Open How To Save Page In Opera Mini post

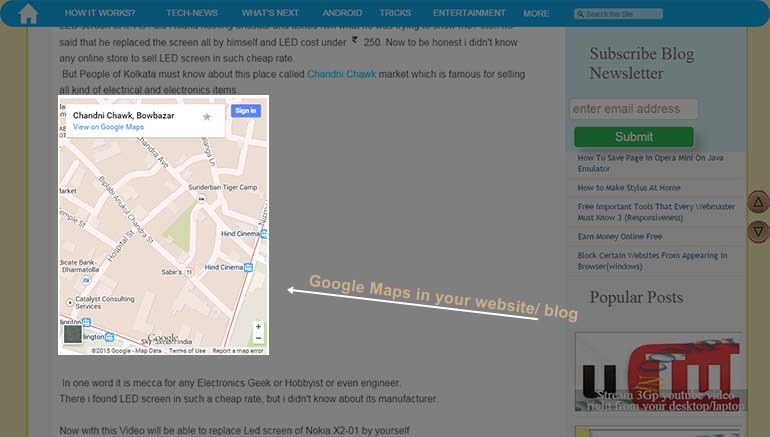650,163
